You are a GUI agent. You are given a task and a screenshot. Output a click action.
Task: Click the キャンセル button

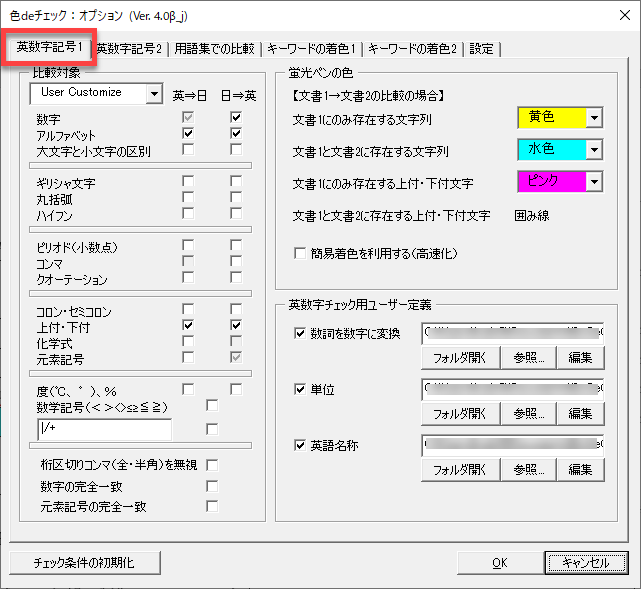586,562
